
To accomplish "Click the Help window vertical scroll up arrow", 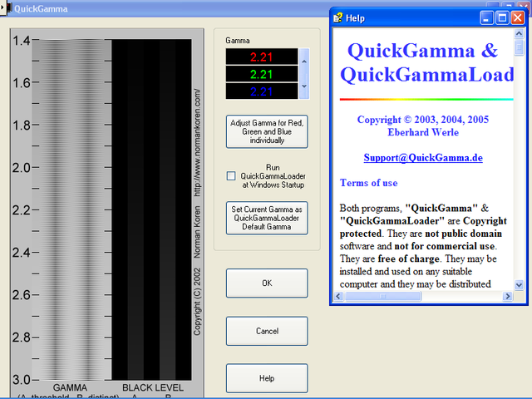I will click(x=519, y=33).
